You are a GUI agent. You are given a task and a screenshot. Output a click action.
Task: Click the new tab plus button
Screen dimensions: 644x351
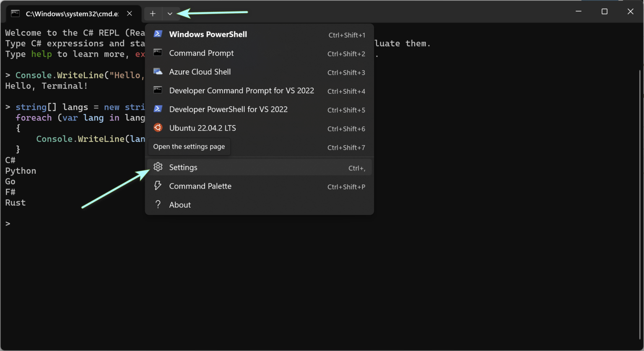pos(153,13)
